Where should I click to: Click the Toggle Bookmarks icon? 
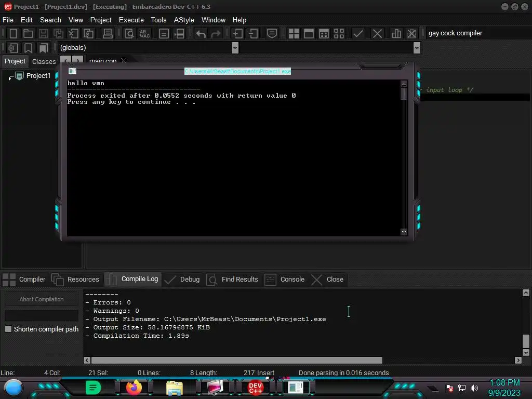pos(28,48)
